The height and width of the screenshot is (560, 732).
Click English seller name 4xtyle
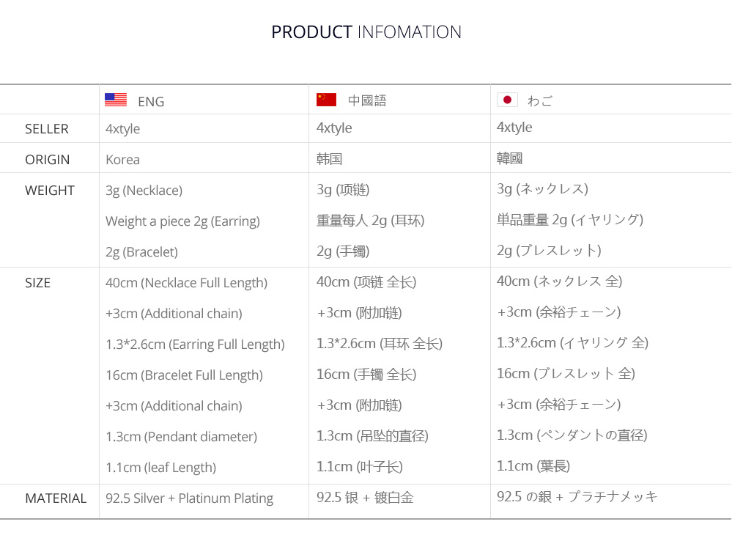pos(123,129)
